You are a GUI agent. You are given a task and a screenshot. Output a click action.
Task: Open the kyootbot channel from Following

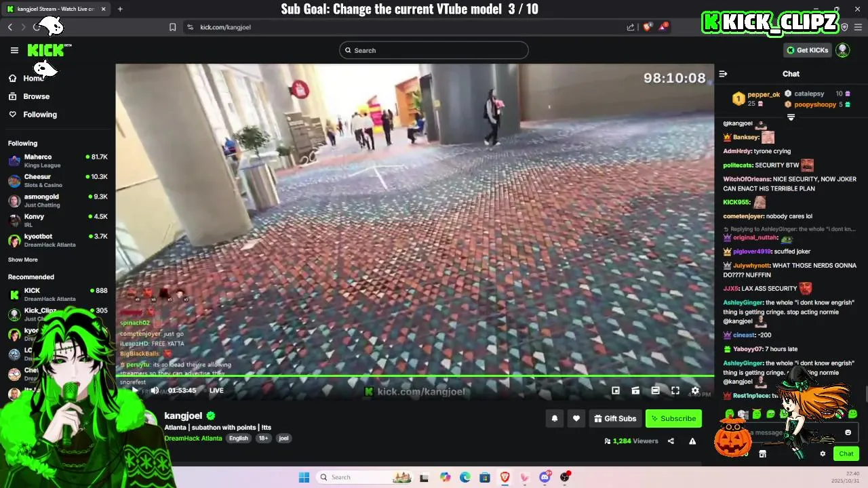coord(58,240)
